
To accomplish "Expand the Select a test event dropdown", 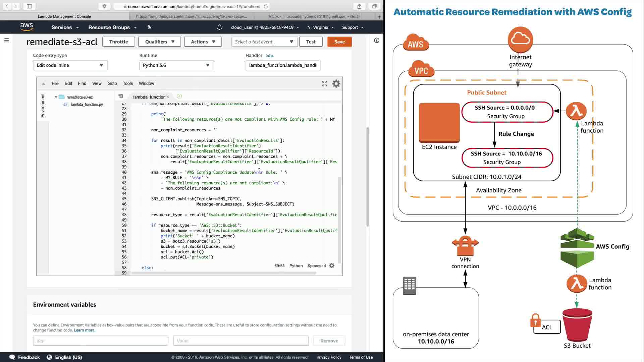I will [x=264, y=42].
